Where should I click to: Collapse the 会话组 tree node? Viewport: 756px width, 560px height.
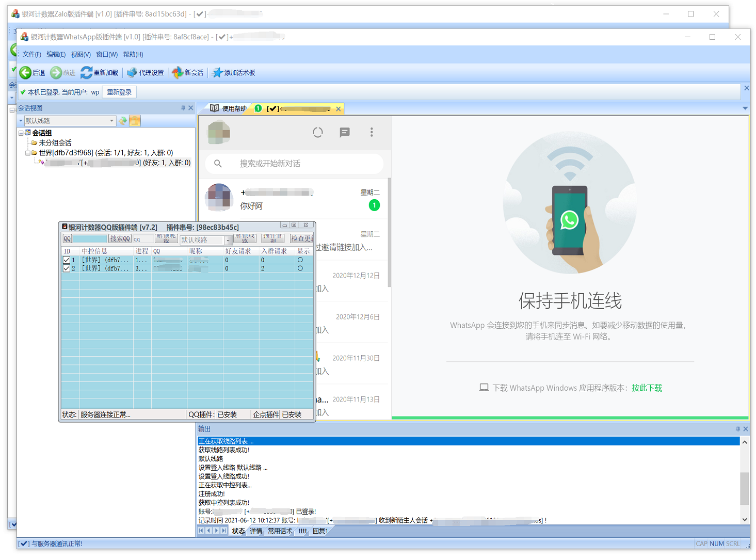21,133
